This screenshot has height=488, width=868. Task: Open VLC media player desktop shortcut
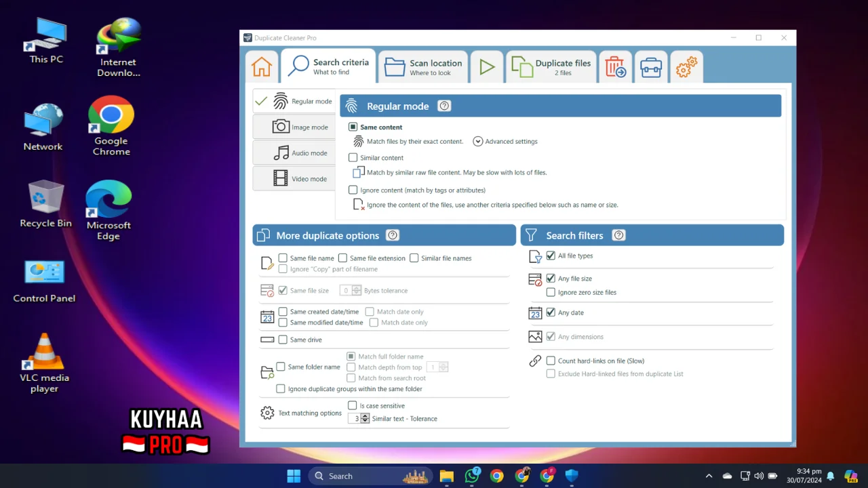45,363
